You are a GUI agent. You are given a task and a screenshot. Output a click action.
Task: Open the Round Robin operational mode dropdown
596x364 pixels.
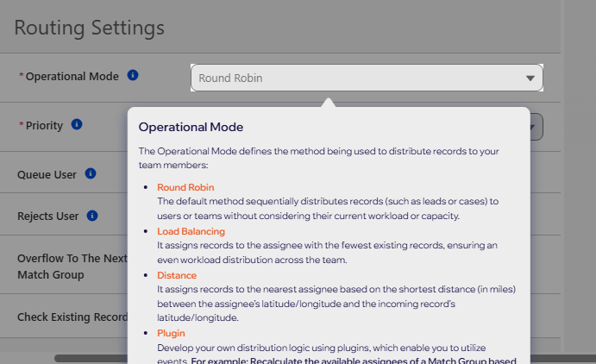[x=367, y=78]
